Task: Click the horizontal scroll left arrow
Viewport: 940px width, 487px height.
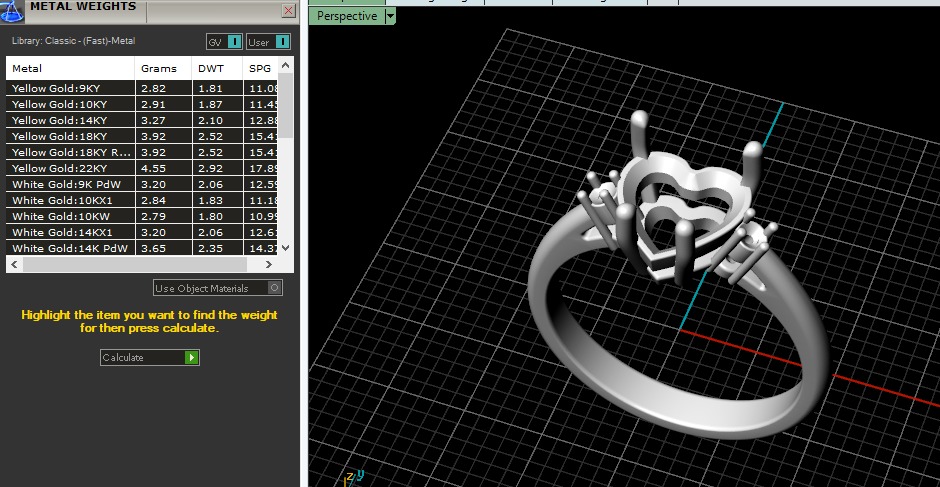Action: 14,264
